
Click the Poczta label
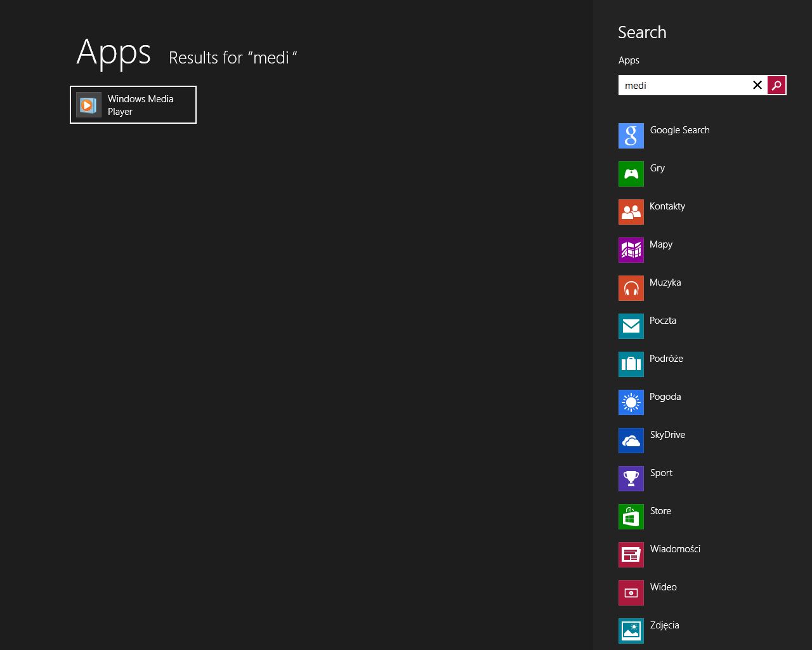tap(663, 321)
